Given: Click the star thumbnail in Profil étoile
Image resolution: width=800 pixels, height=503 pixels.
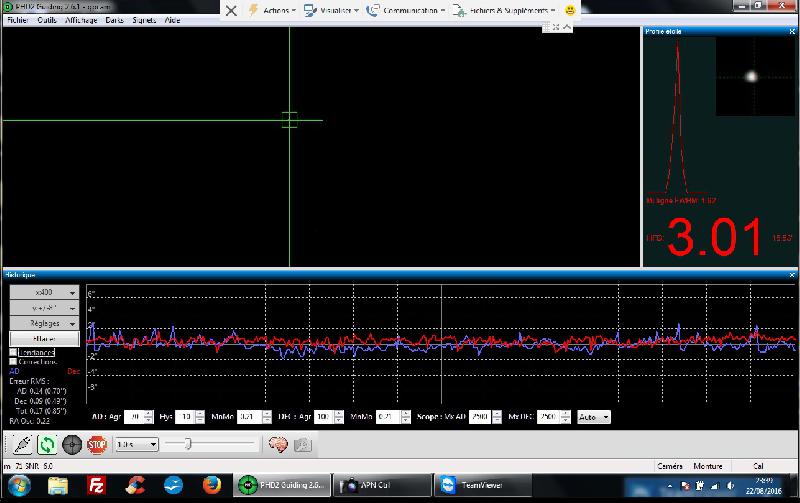Looking at the screenshot, I should (x=755, y=77).
